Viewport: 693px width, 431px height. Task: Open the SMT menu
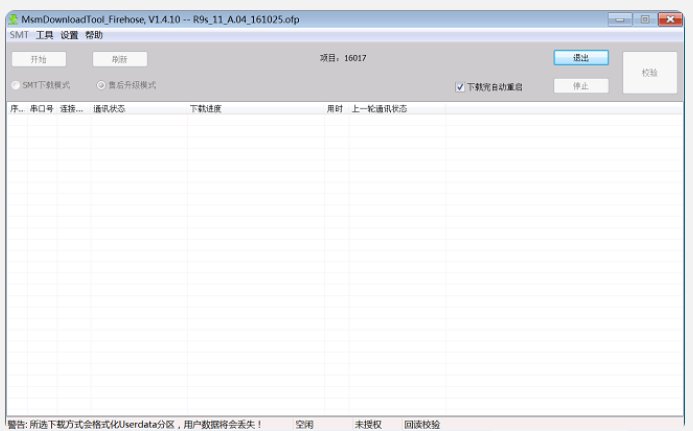[x=19, y=35]
